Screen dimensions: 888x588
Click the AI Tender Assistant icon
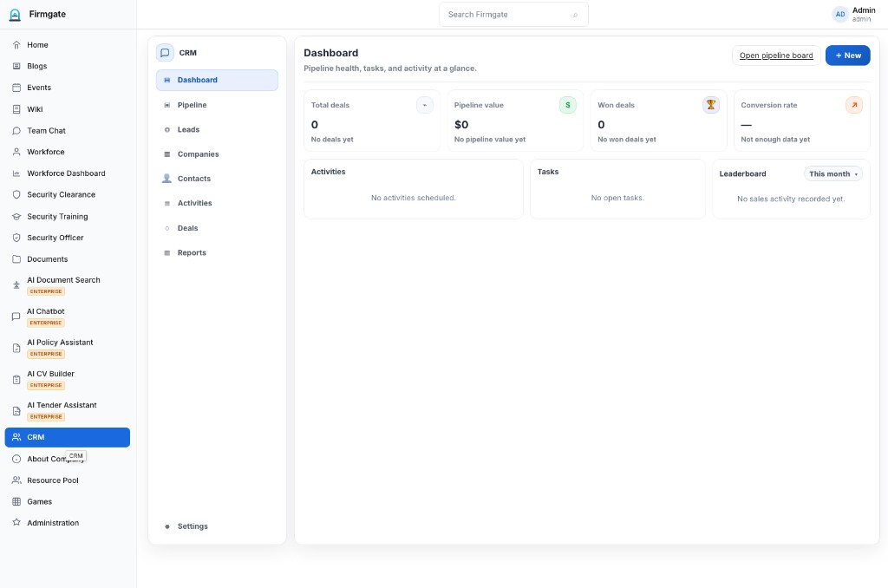[x=16, y=411]
